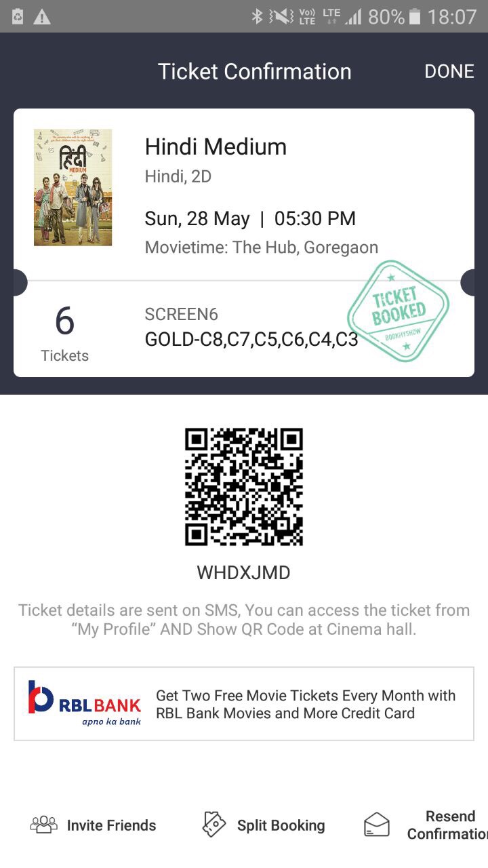
Task: Tap the Hindi Medium movie title
Action: (x=216, y=146)
